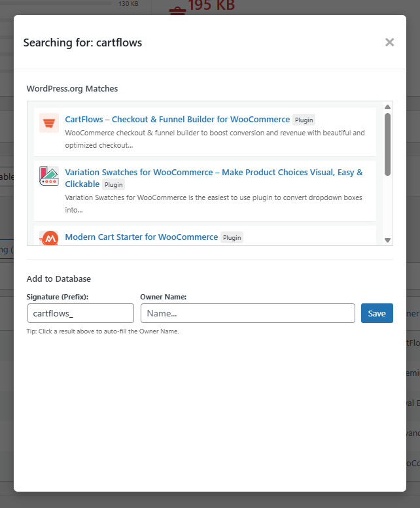
Task: Click the 'Owner Name:' label
Action: pyautogui.click(x=164, y=297)
